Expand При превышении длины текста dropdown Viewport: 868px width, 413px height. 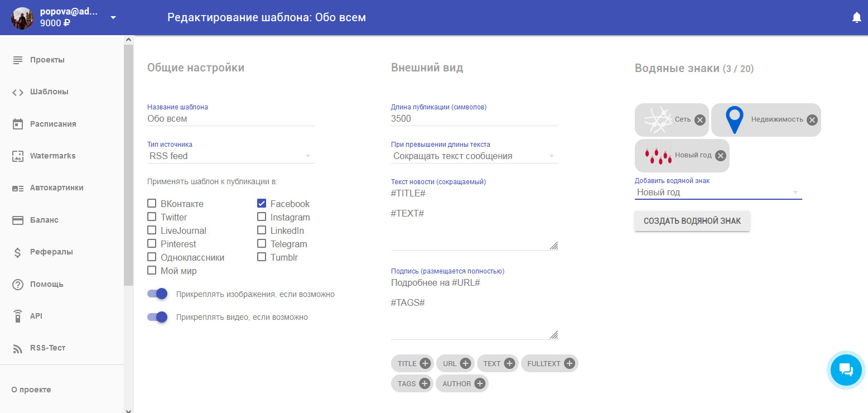point(474,156)
